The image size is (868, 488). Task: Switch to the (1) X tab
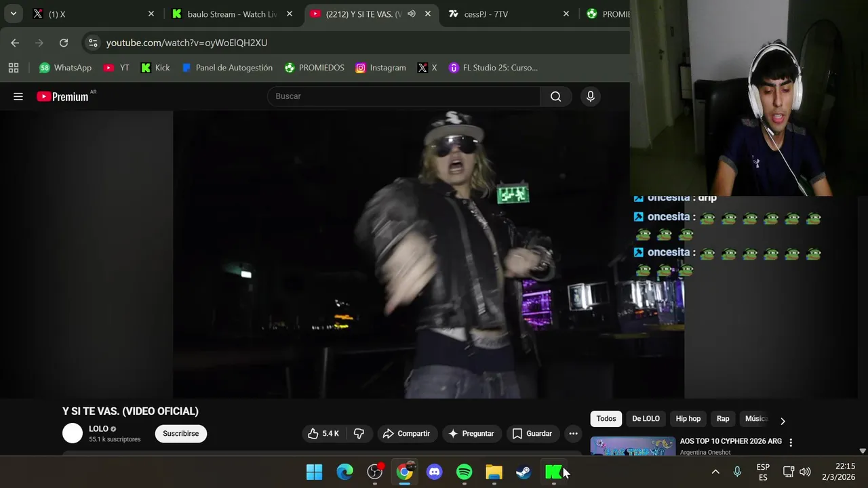tap(93, 14)
